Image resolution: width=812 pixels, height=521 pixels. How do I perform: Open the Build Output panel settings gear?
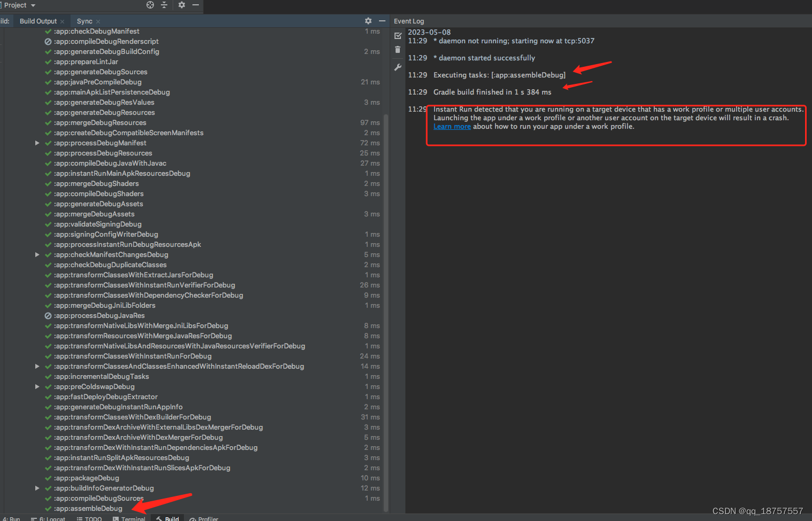[x=368, y=21]
